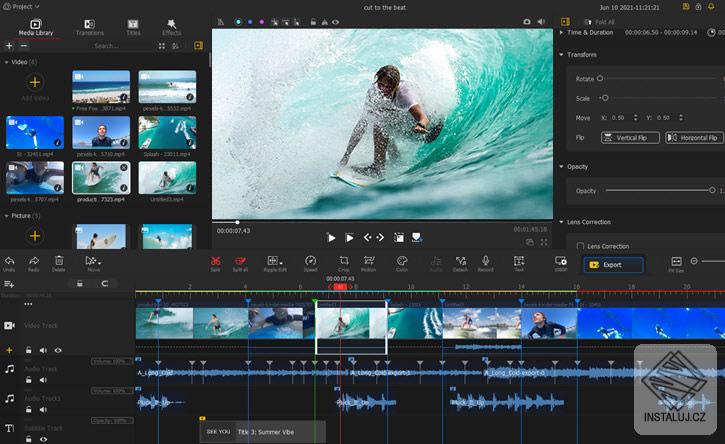
Task: Click the preview volume speaker icon
Action: (541, 22)
